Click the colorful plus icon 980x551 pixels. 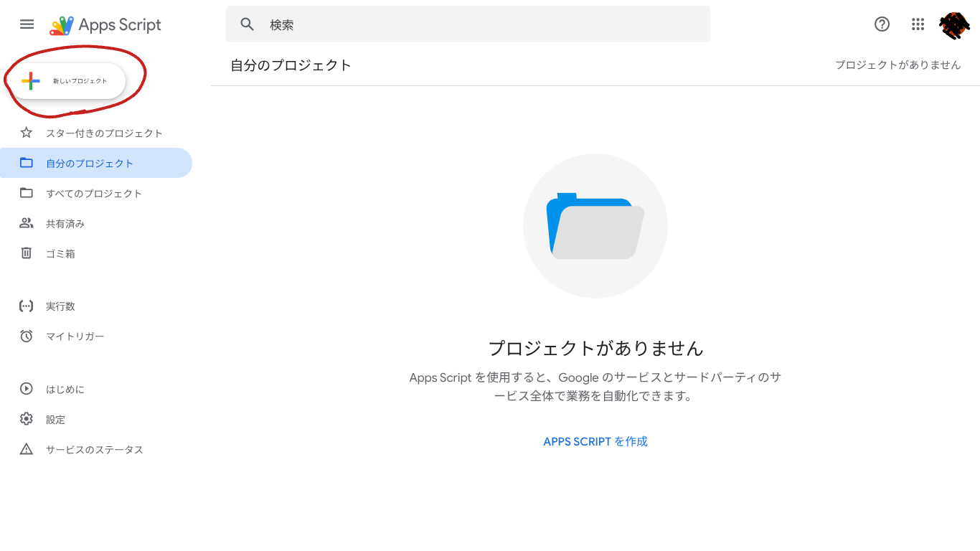[x=31, y=81]
